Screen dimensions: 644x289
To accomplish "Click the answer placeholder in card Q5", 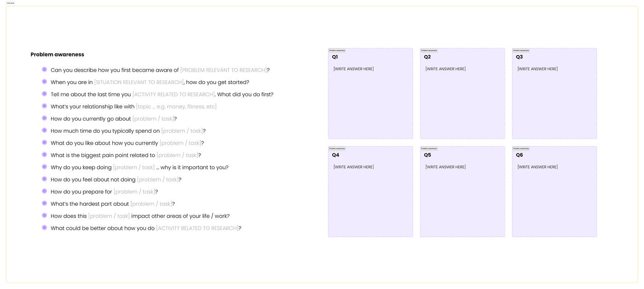I will pyautogui.click(x=445, y=167).
